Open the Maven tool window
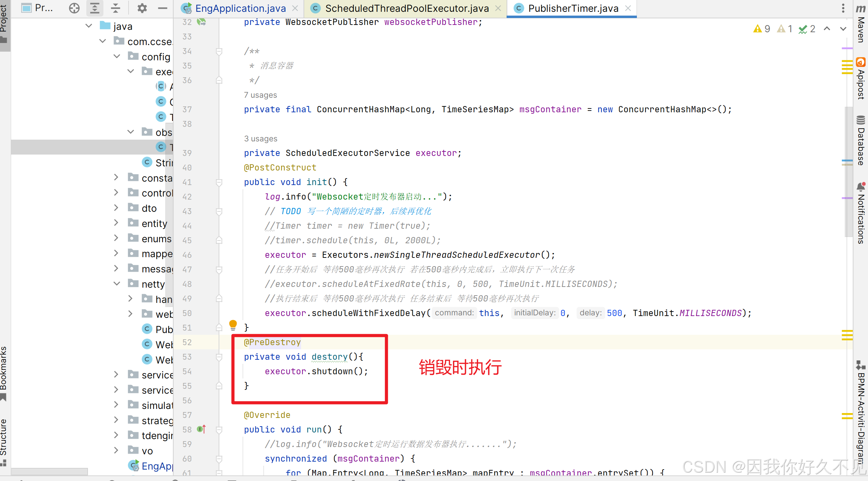The image size is (868, 481). pyautogui.click(x=861, y=24)
